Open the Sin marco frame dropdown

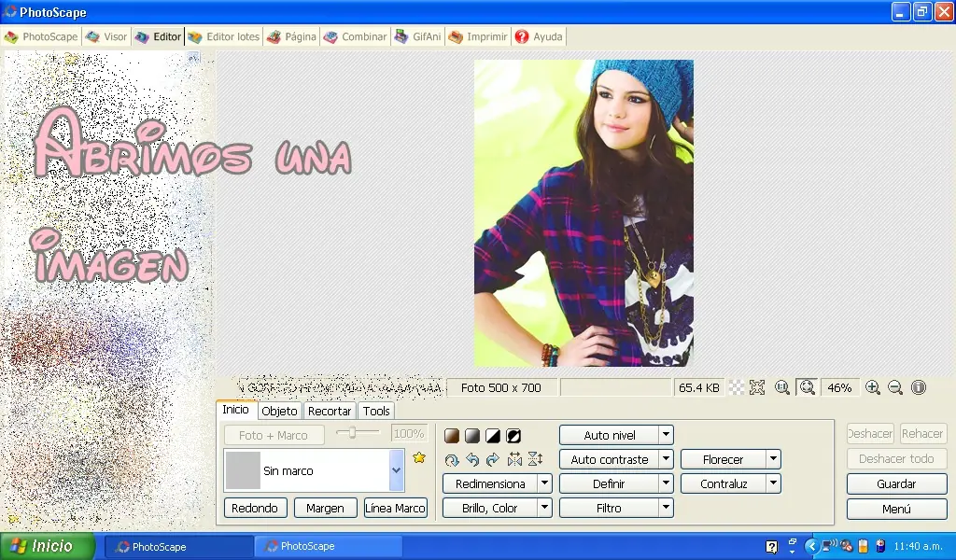click(396, 470)
